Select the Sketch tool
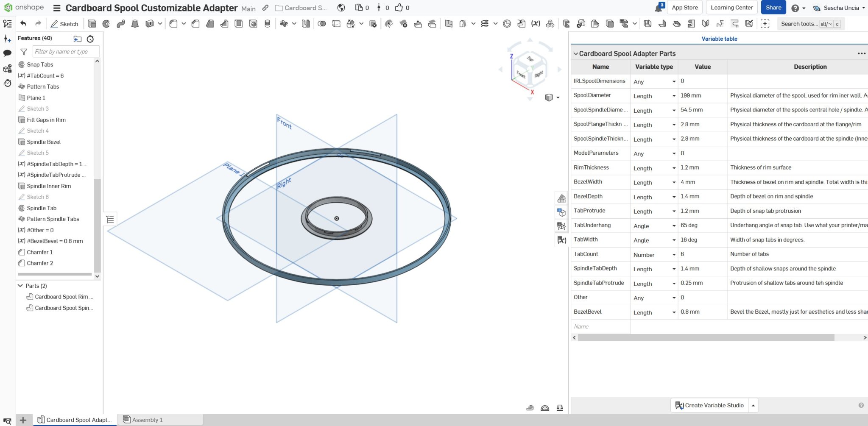The height and width of the screenshot is (426, 868). (x=64, y=24)
